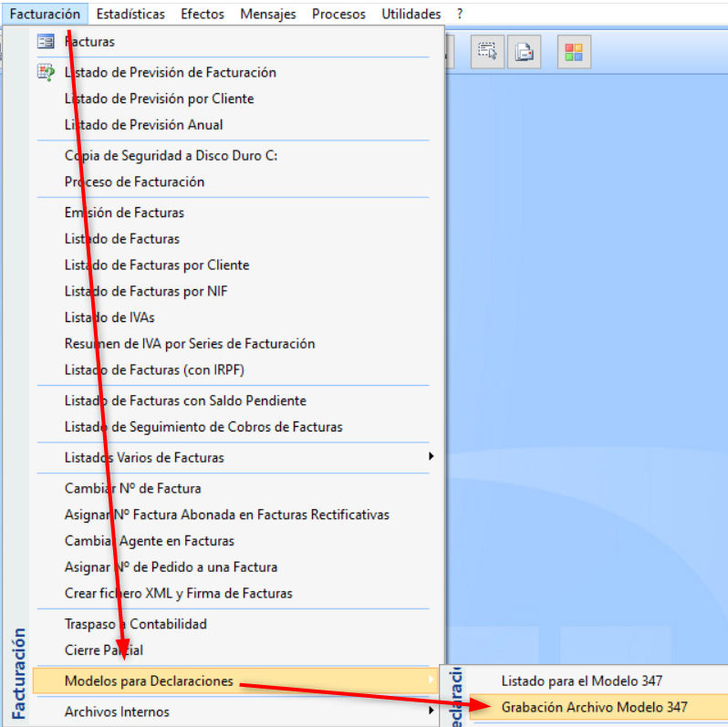Click the four colored squares toolbar icon
Screen dimensions: 728x727
[x=574, y=52]
